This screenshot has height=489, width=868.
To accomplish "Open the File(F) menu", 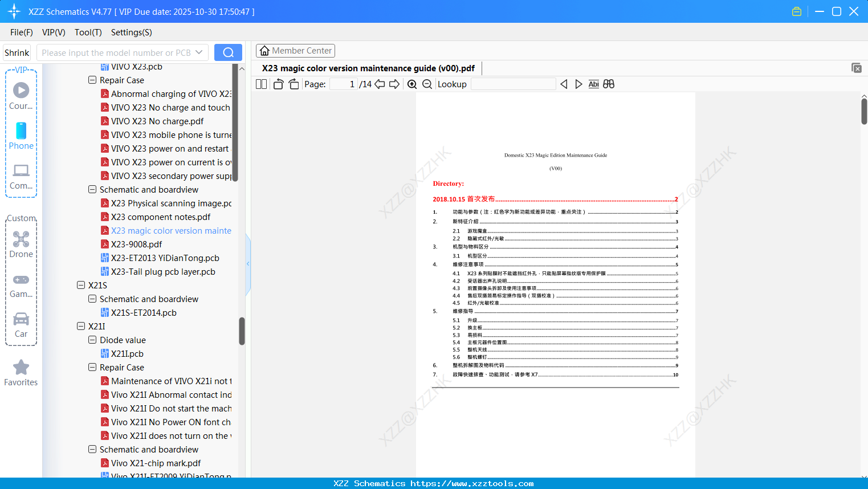I will coord(22,32).
